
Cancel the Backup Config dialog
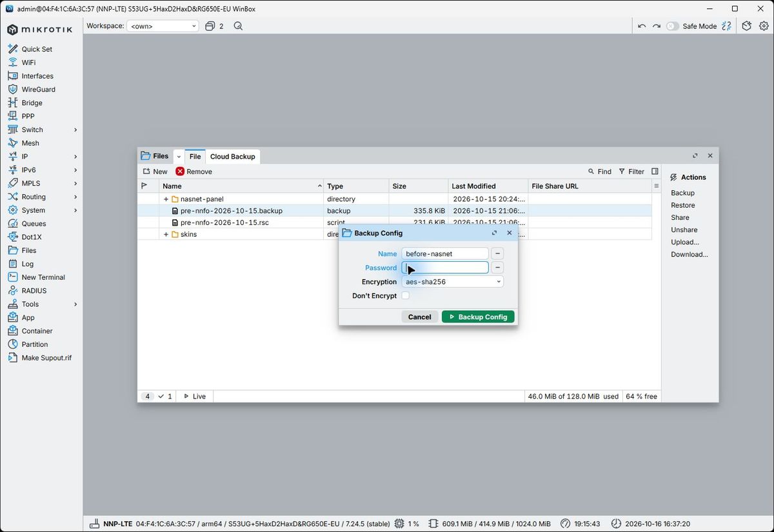[419, 317]
